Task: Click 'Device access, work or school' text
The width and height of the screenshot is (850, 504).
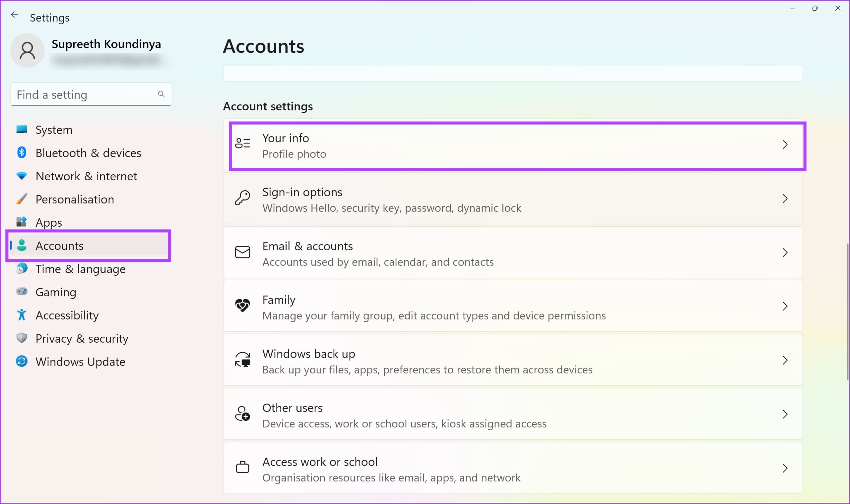Action: pyautogui.click(x=405, y=423)
